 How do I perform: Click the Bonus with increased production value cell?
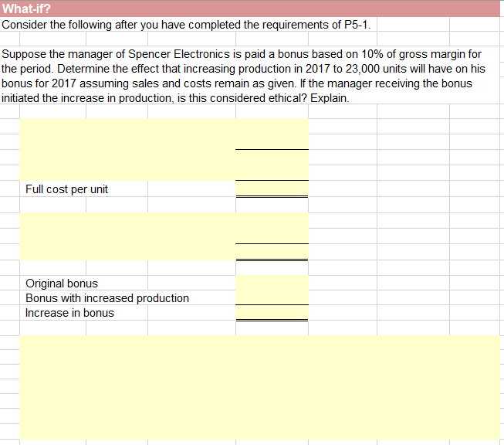coord(272,297)
